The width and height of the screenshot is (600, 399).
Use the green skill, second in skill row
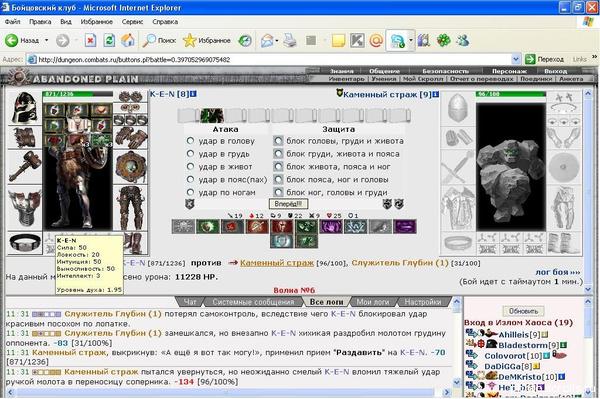207,226
